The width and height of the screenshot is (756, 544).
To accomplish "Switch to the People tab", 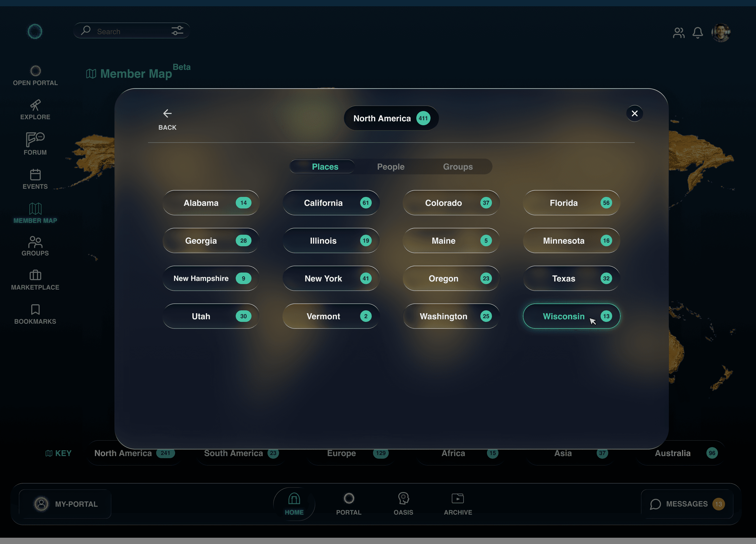I will (391, 167).
